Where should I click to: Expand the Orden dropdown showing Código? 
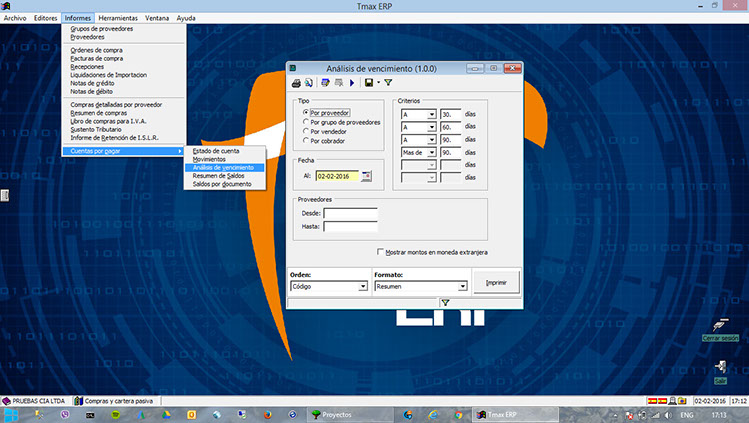point(362,286)
